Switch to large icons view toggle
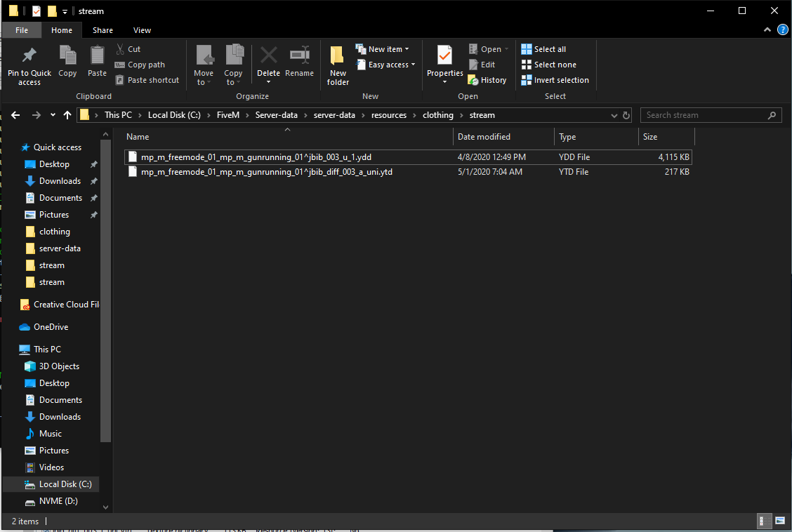Image resolution: width=792 pixels, height=532 pixels. point(780,521)
